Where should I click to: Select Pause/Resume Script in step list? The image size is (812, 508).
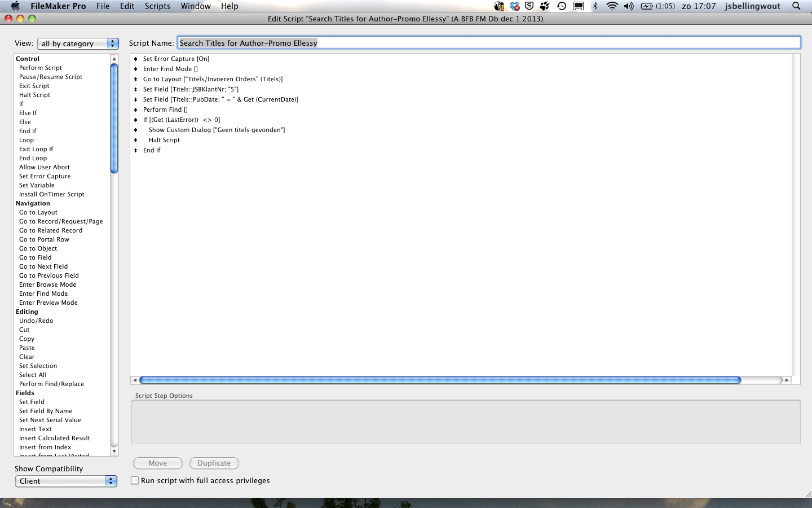point(51,77)
